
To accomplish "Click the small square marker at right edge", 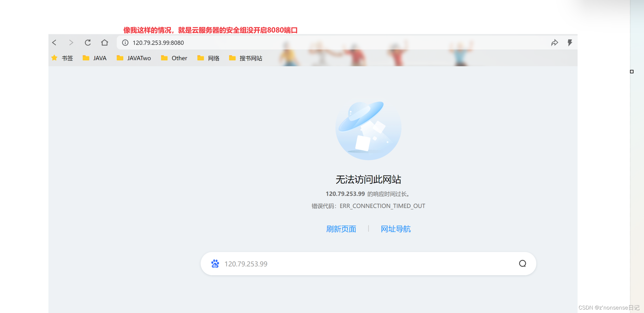I will (x=632, y=72).
